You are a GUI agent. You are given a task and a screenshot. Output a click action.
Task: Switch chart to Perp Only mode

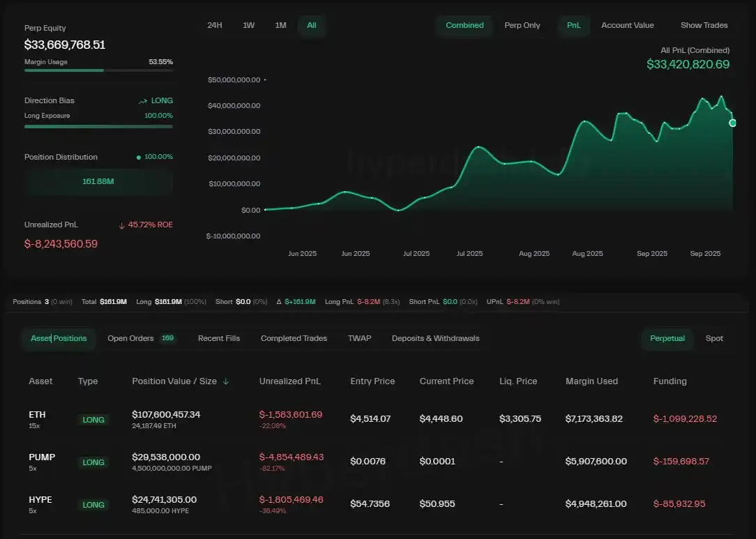(522, 25)
